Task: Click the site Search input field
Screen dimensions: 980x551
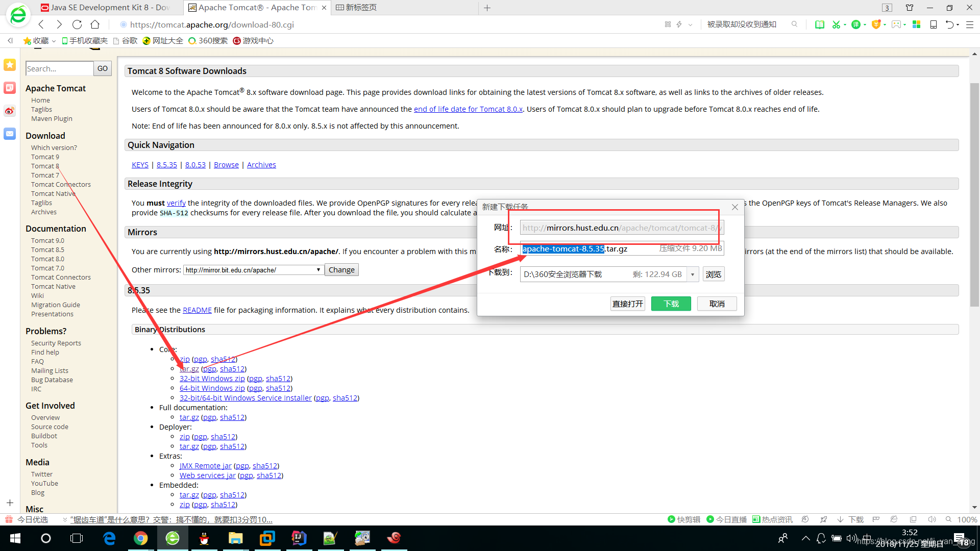Action: [x=59, y=68]
